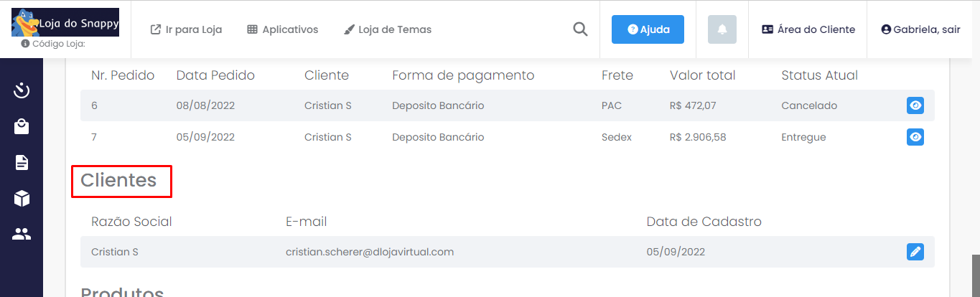Open the customers people sidebar icon
Screen dimensions: 980x297
[22, 234]
